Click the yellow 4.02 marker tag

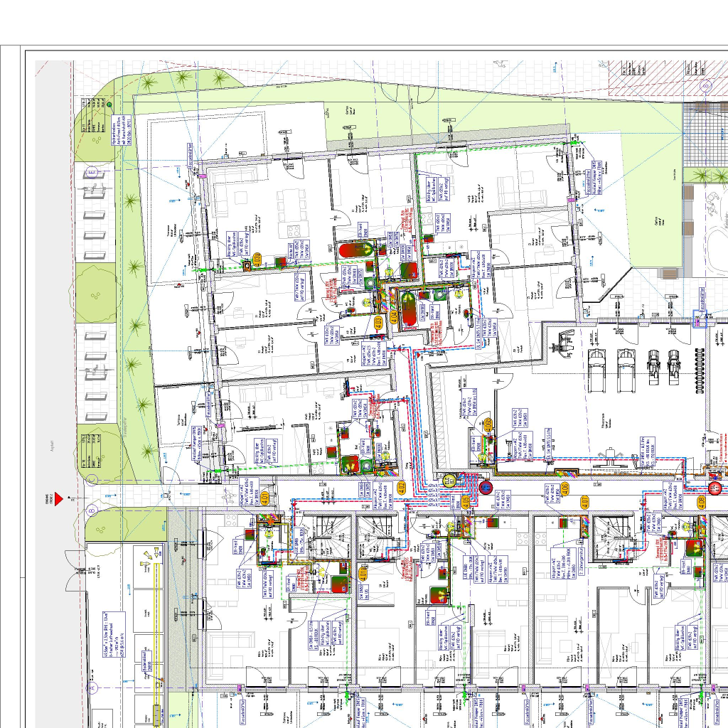tap(402, 487)
